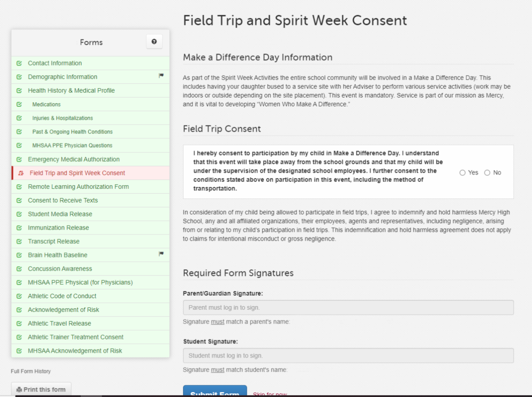
Task: Click the signature icon beside Field Trip Consent
Action: pos(21,173)
